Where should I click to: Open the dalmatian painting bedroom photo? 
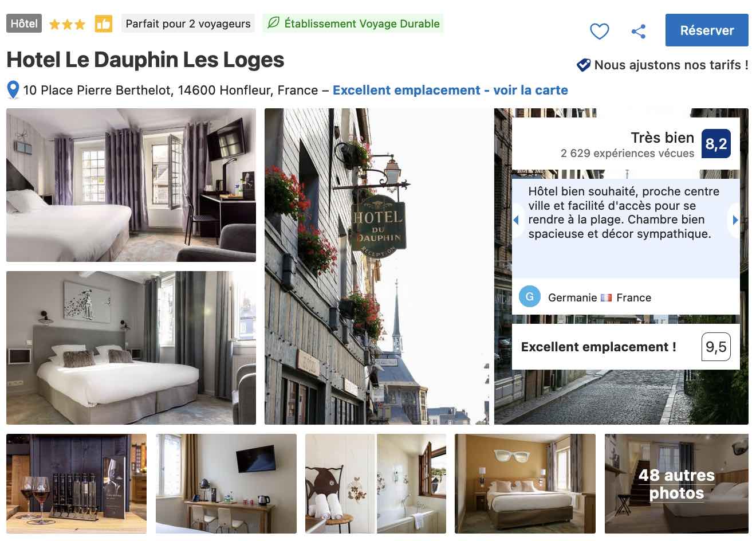pyautogui.click(x=131, y=348)
